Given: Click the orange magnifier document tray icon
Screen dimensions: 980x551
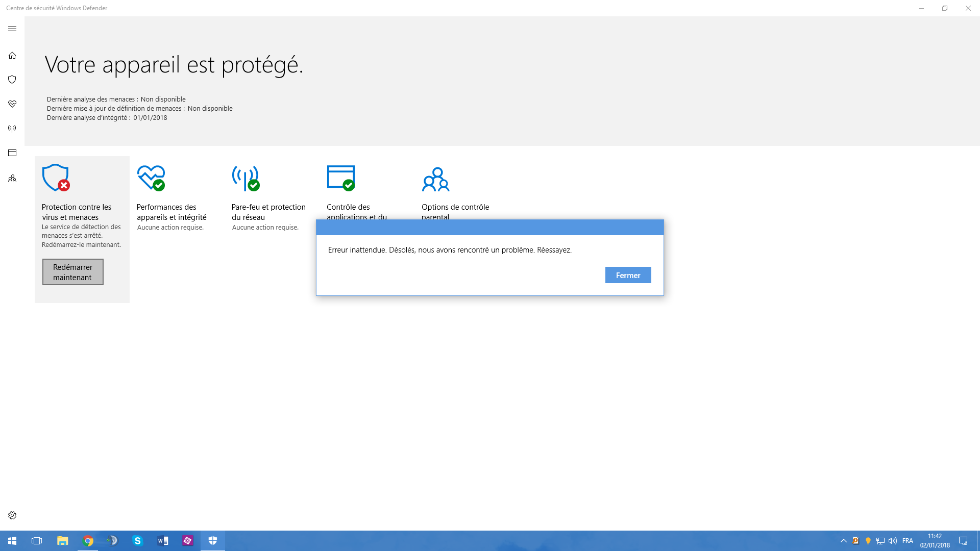Looking at the screenshot, I should 856,541.
